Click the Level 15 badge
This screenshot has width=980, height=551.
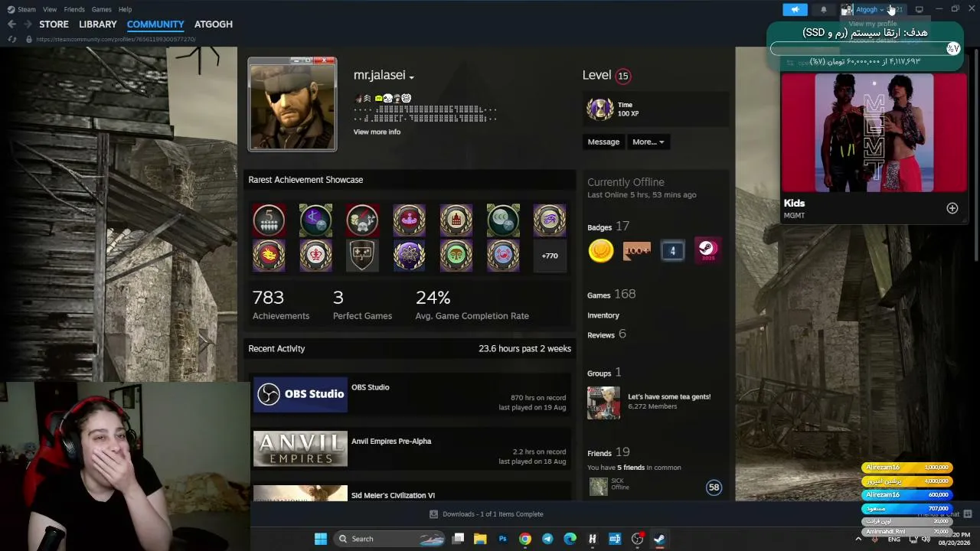click(x=622, y=76)
